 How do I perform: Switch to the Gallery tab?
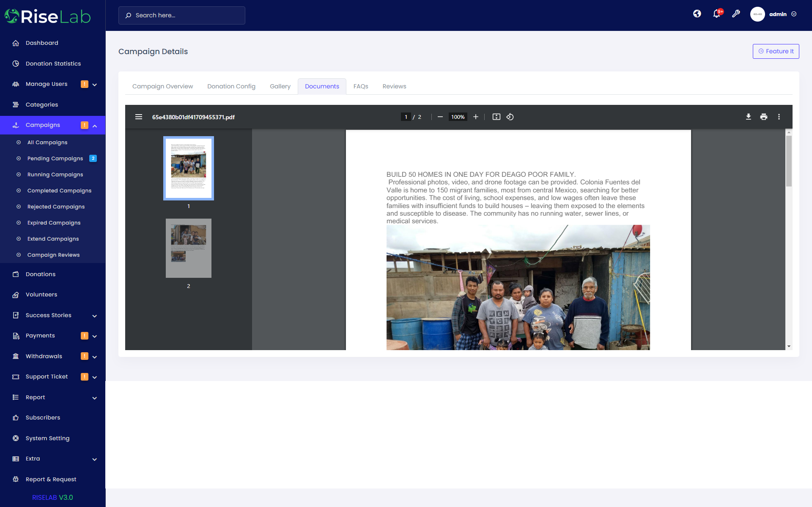point(280,86)
